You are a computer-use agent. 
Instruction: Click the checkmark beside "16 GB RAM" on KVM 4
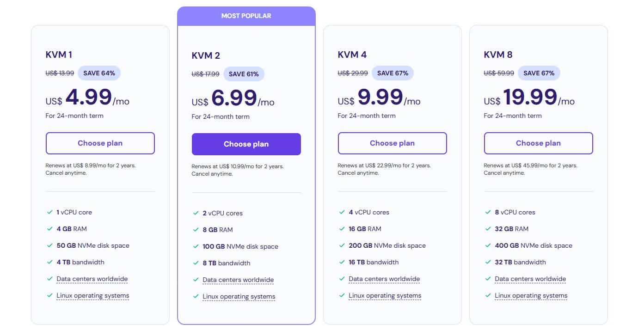[342, 228]
